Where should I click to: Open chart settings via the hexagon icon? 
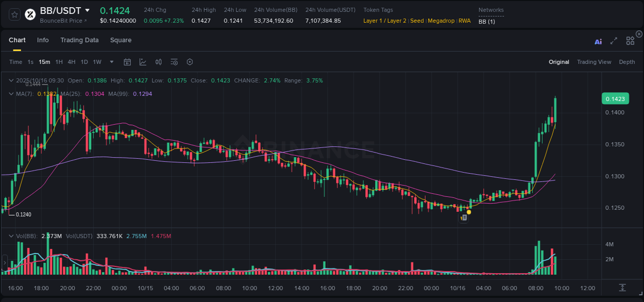pos(190,61)
